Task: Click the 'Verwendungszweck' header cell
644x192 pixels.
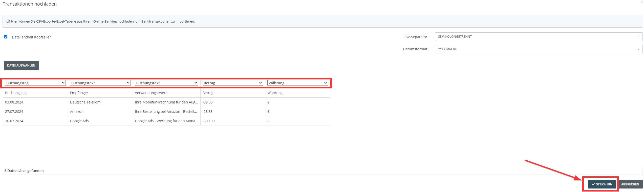Action: pyautogui.click(x=166, y=93)
